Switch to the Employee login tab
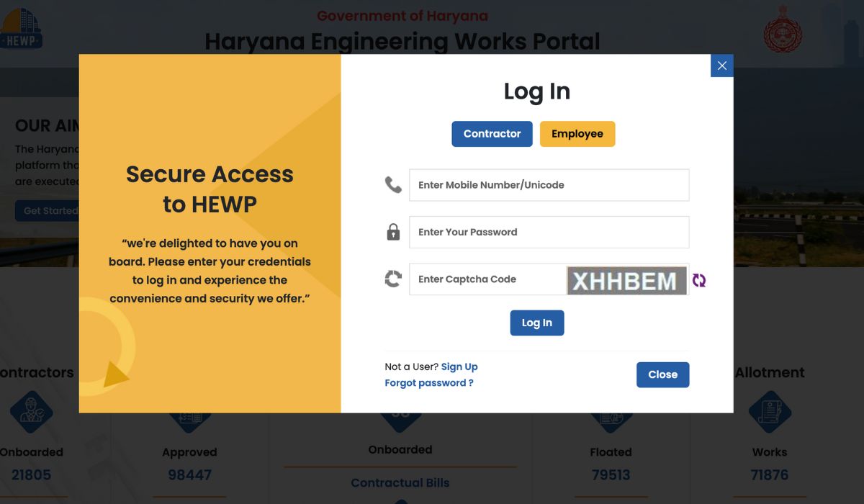 pyautogui.click(x=577, y=133)
